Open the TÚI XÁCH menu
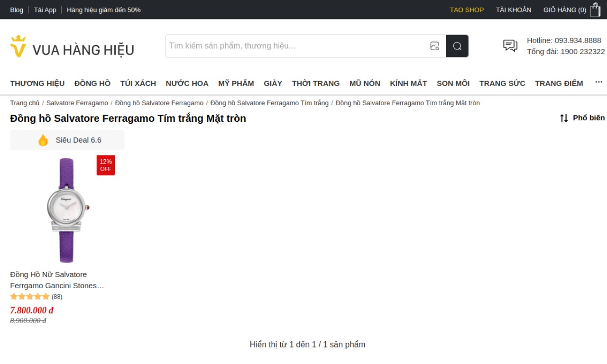Screen dimensions: 607x364 coord(138,83)
